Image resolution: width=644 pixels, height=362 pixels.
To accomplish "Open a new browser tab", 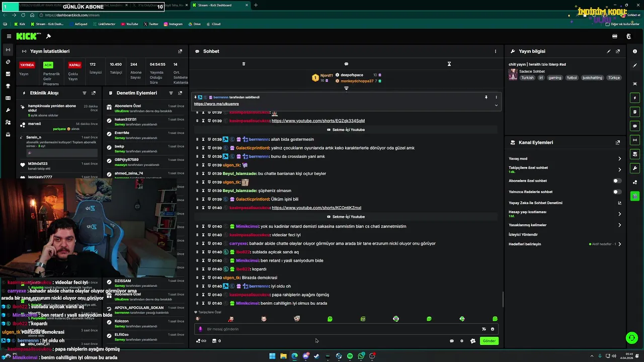I will click(256, 5).
